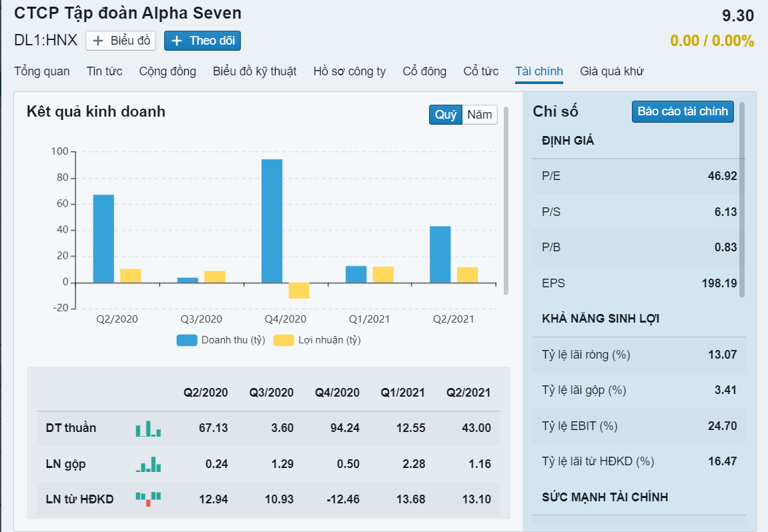Viewport: 768px width, 532px height.
Task: Click the LN từ HĐKD sparkline icon
Action: coord(148,499)
